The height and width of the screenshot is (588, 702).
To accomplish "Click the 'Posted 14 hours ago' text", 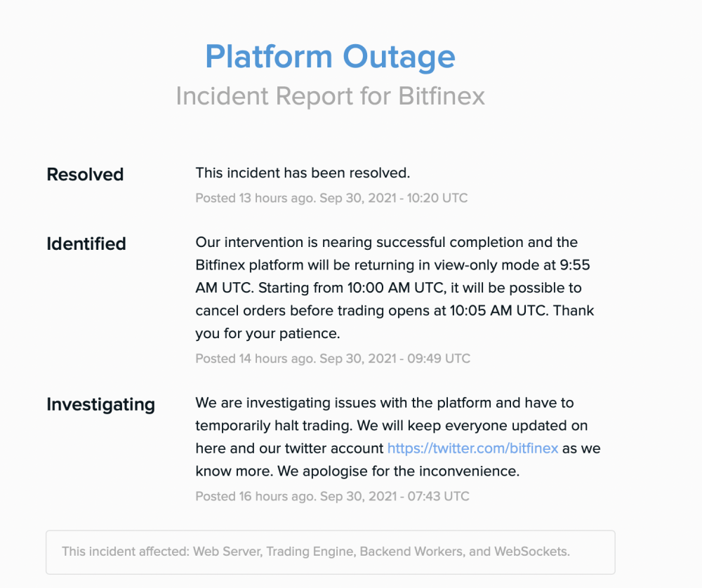I will coord(256,359).
